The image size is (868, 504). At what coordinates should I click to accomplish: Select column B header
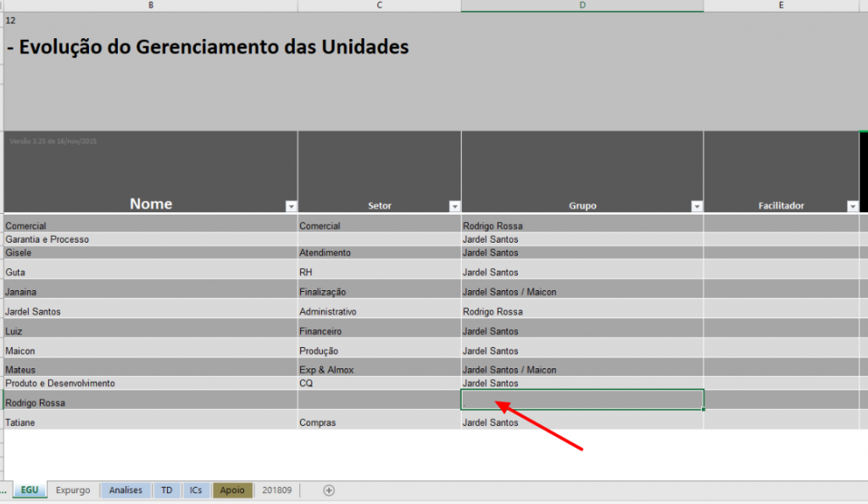click(x=151, y=6)
